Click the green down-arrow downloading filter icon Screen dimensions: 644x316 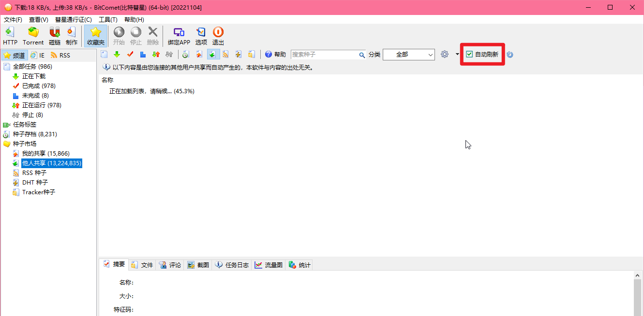tap(117, 55)
